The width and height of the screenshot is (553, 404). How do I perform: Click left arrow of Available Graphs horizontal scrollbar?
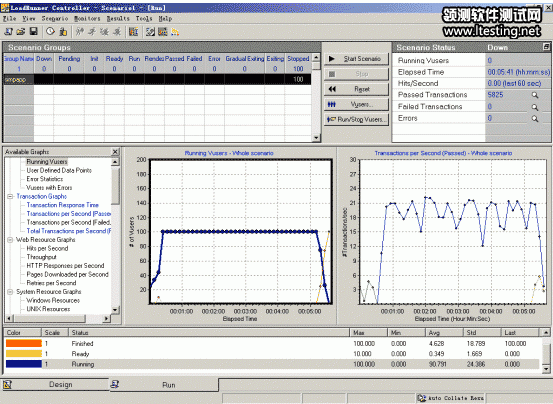[x=9, y=318]
